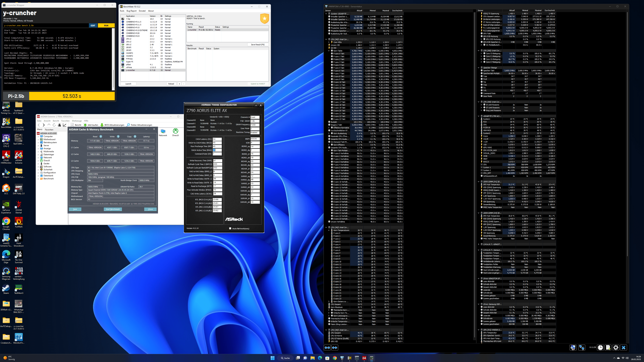This screenshot has width=644, height=362.
Task: Click BenchMate taskbar icon
Action: click(350, 358)
